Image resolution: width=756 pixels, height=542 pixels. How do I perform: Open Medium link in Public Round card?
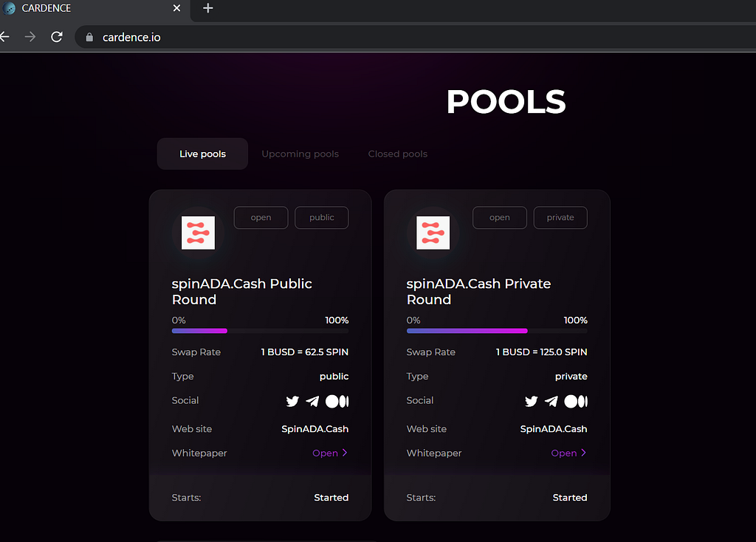pyautogui.click(x=337, y=401)
